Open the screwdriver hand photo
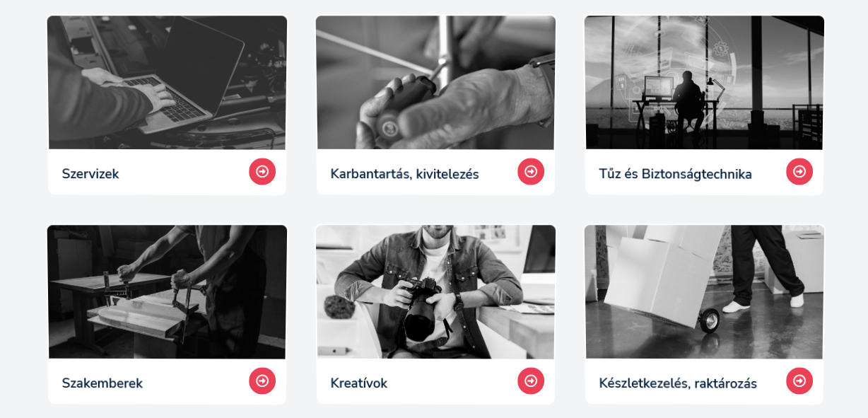The image size is (868, 418). point(435,82)
